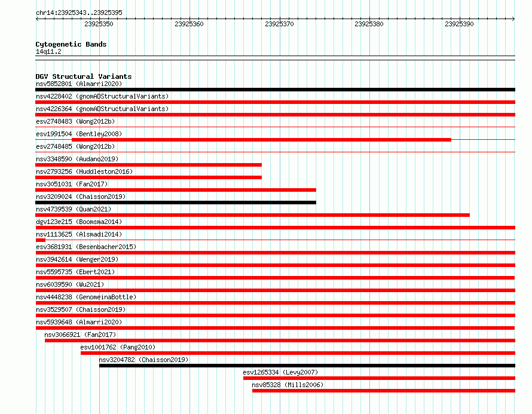532x414 pixels.
Task: Click the DGV Structural Variants track title
Action: point(84,76)
